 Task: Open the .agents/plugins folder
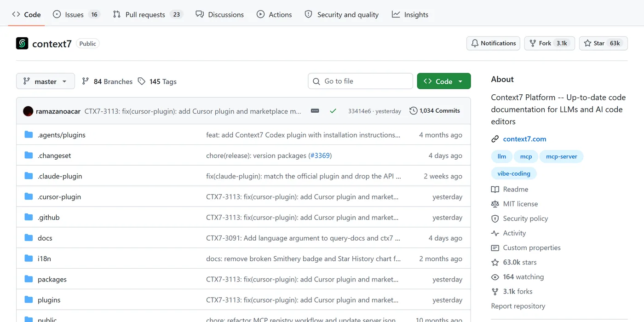(x=62, y=135)
